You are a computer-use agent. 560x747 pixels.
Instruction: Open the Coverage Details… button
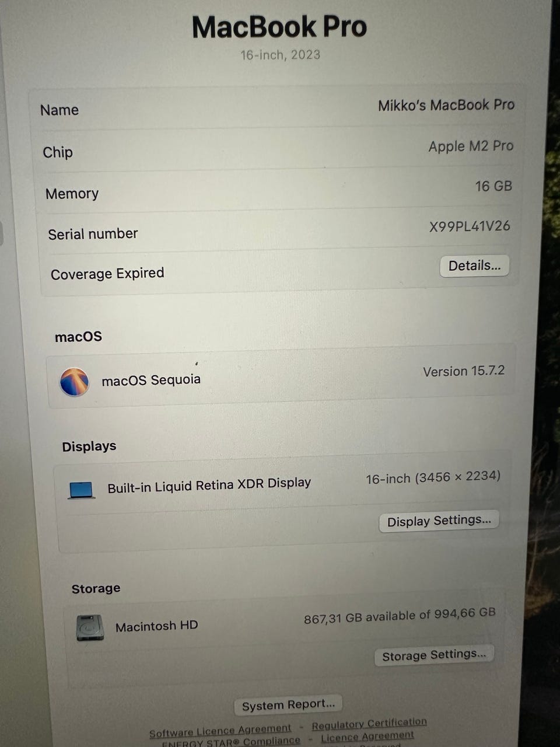[474, 266]
